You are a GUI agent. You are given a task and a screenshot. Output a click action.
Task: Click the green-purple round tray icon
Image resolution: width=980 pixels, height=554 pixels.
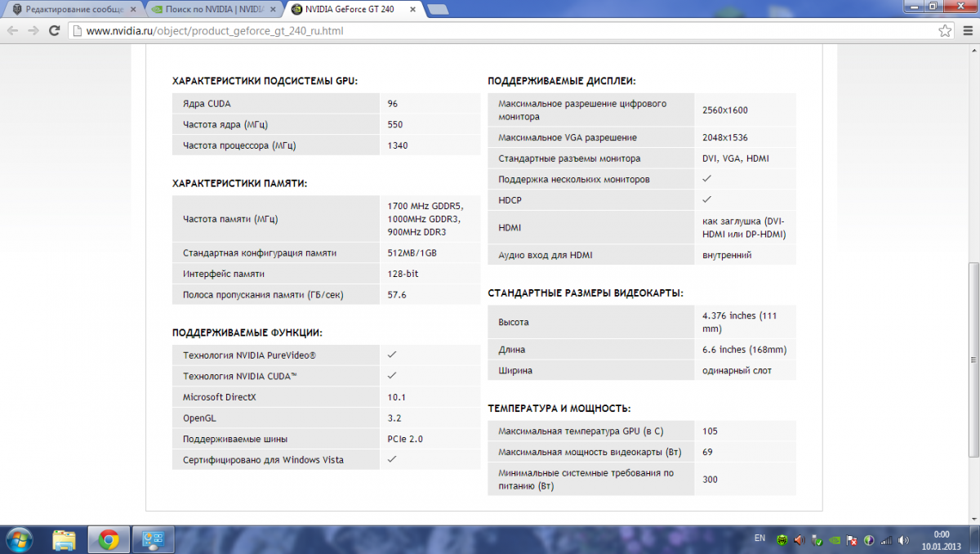(x=869, y=540)
